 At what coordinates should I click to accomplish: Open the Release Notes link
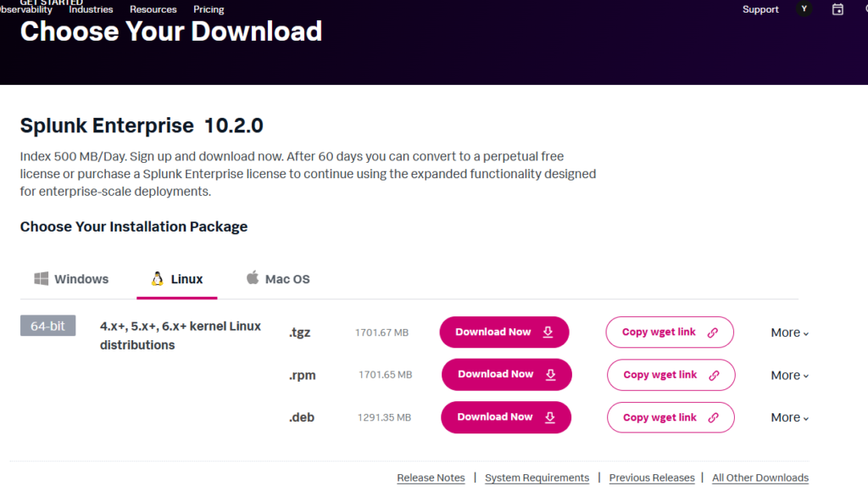pyautogui.click(x=431, y=478)
